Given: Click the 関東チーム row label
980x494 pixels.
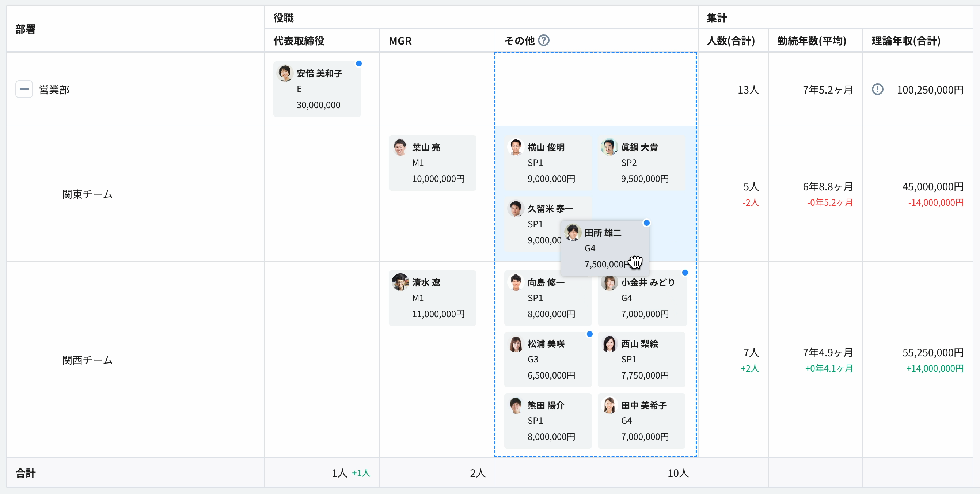Looking at the screenshot, I should point(87,194).
